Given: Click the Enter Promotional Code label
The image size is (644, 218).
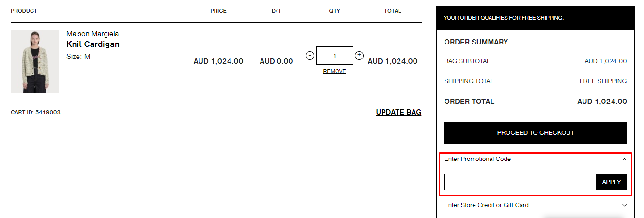Looking at the screenshot, I should (x=477, y=159).
